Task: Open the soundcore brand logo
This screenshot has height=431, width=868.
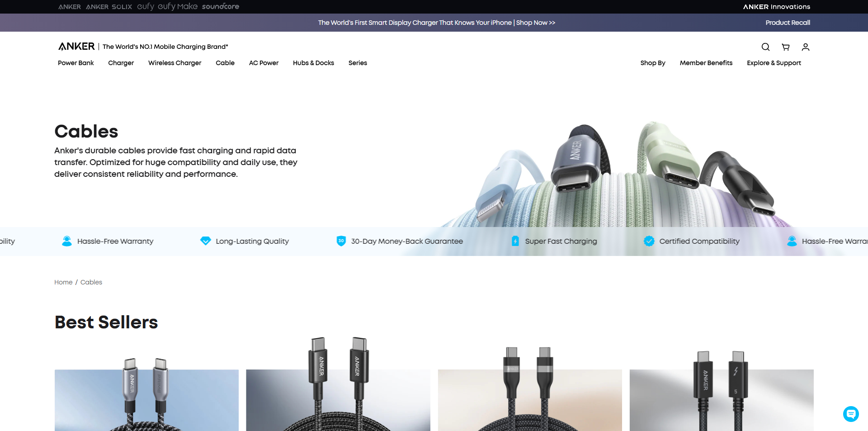Action: click(x=221, y=6)
